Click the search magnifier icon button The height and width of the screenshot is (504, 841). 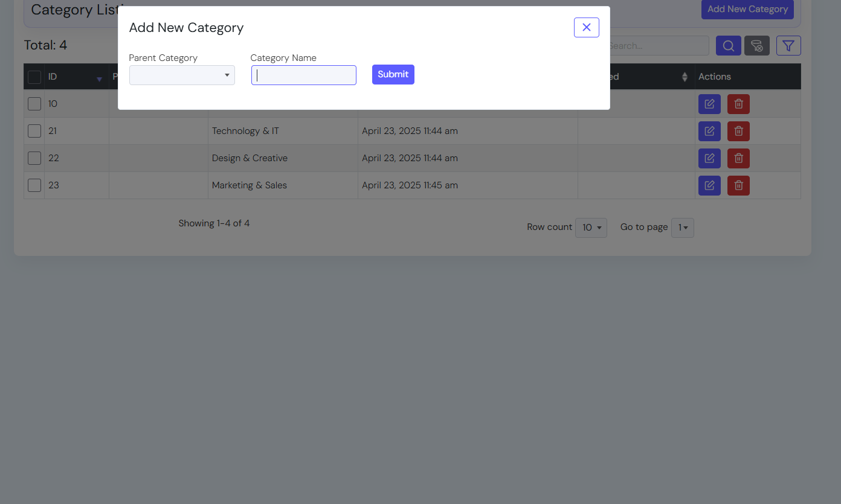point(728,46)
